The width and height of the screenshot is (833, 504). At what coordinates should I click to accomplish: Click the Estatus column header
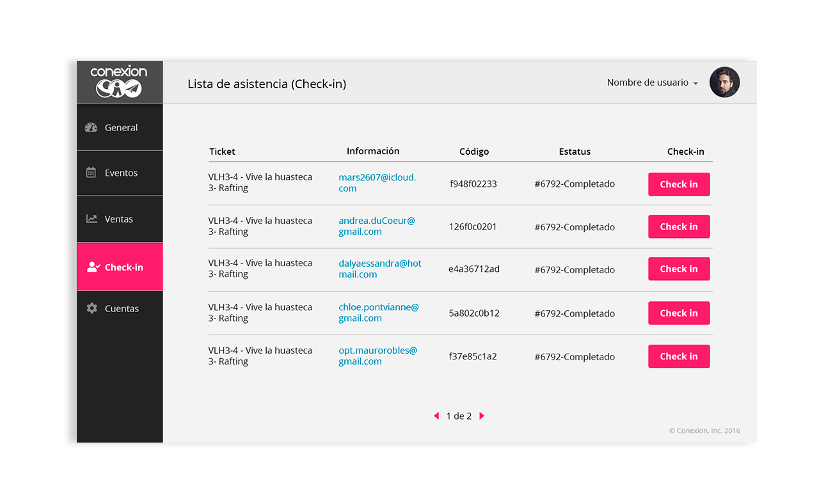575,152
